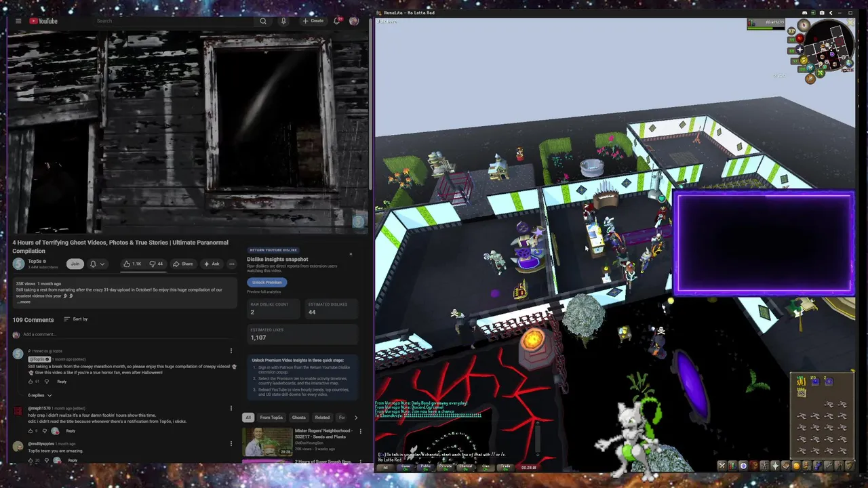Expand the notification bell dropdown next to Join

[98, 264]
